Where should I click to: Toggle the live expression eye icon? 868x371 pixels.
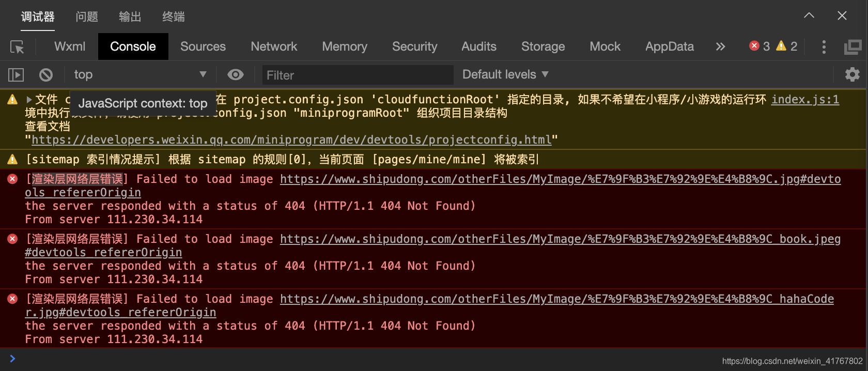(236, 75)
